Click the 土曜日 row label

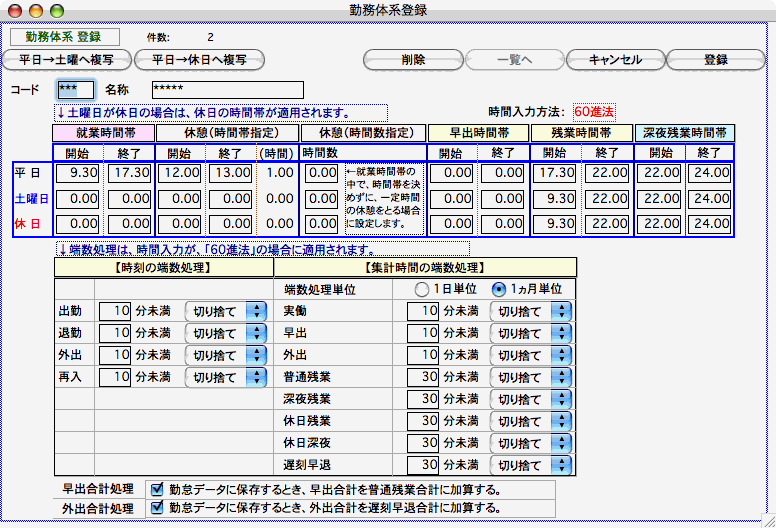click(32, 199)
